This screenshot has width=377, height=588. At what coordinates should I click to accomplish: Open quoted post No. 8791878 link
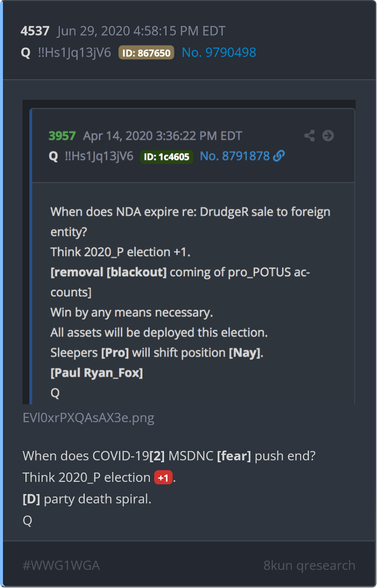tap(235, 156)
